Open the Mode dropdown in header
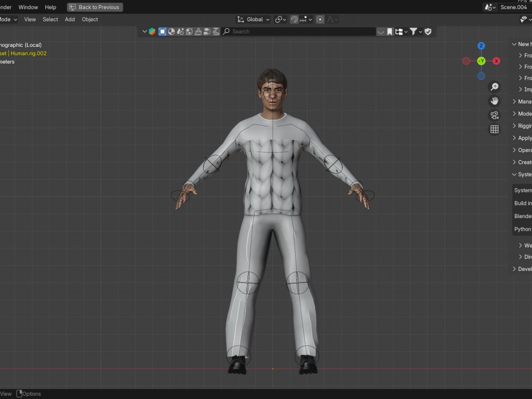Image resolution: width=532 pixels, height=399 pixels. (x=7, y=19)
